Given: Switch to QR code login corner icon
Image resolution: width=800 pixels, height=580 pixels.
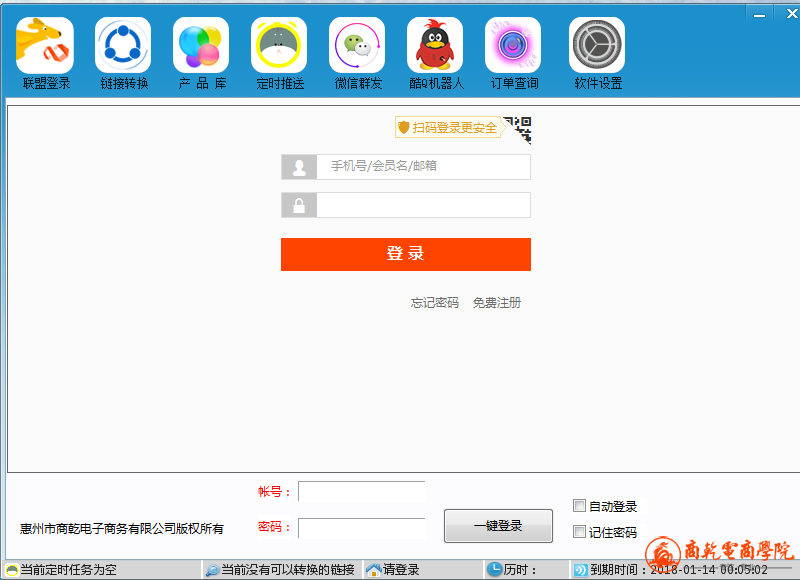Looking at the screenshot, I should (x=519, y=127).
